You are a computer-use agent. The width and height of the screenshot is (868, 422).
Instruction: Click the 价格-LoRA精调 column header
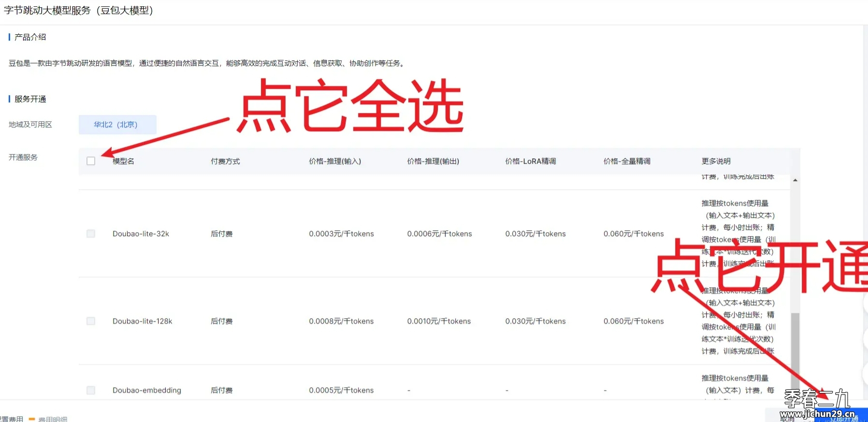tap(531, 161)
